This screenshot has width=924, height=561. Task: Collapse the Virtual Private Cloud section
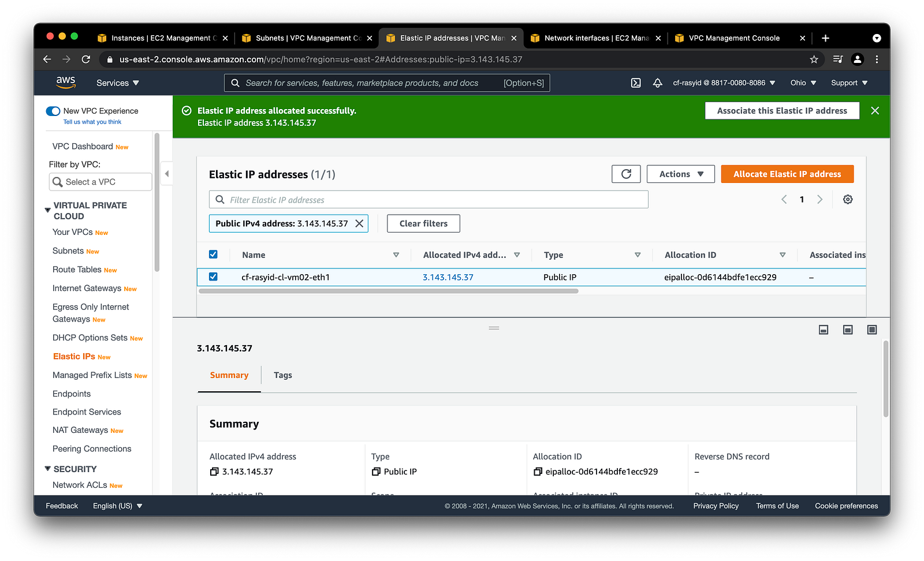(x=48, y=210)
